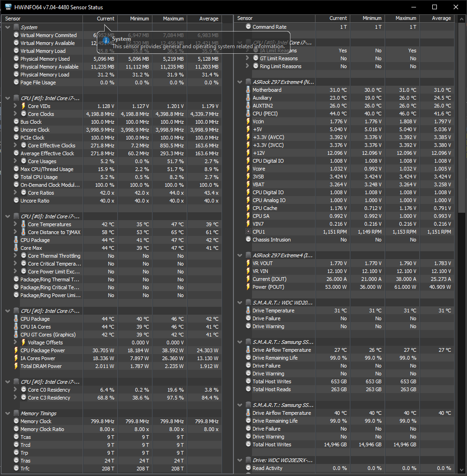This screenshot has height=476, width=467.
Task: Select the Current (IOUT) sensor row
Action: pyautogui.click(x=344, y=279)
